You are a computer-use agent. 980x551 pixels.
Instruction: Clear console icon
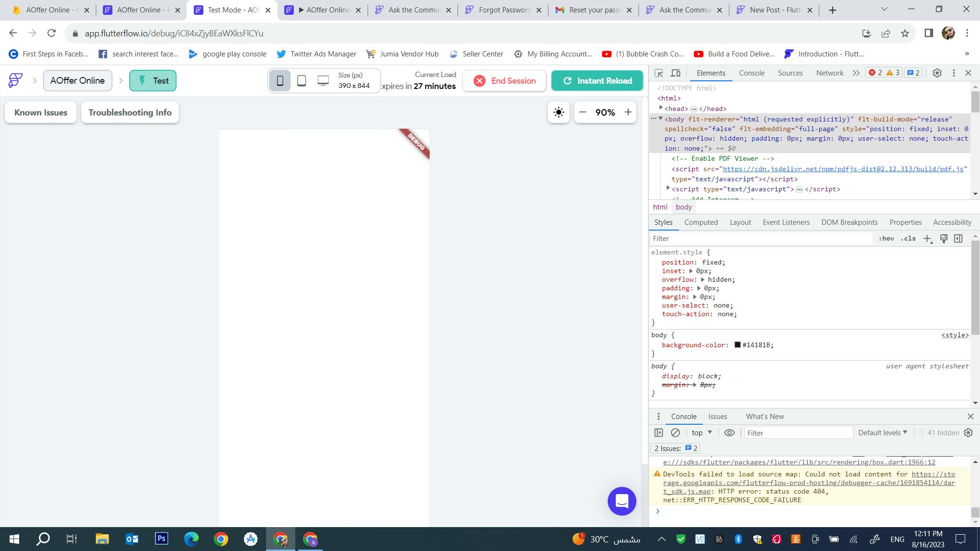(675, 433)
